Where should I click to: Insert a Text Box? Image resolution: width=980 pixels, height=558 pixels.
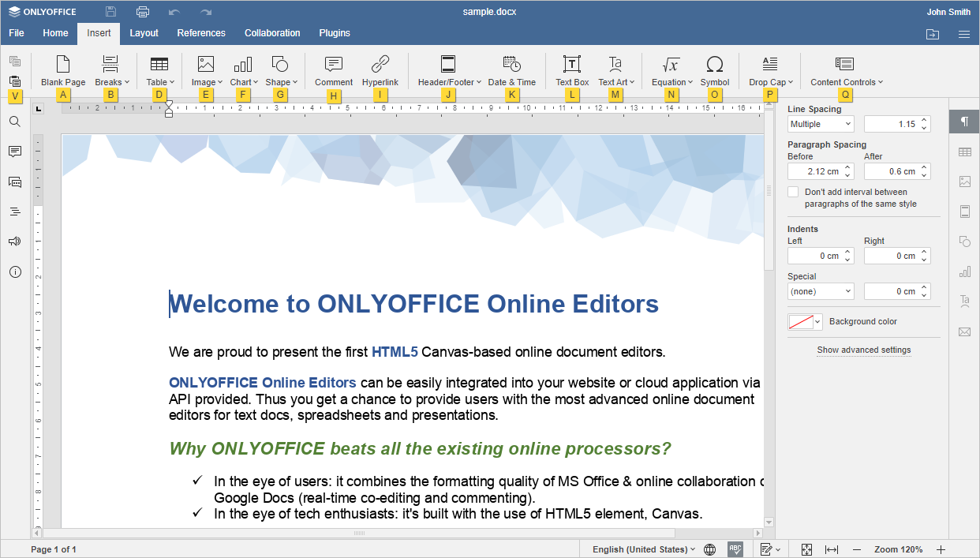point(572,71)
